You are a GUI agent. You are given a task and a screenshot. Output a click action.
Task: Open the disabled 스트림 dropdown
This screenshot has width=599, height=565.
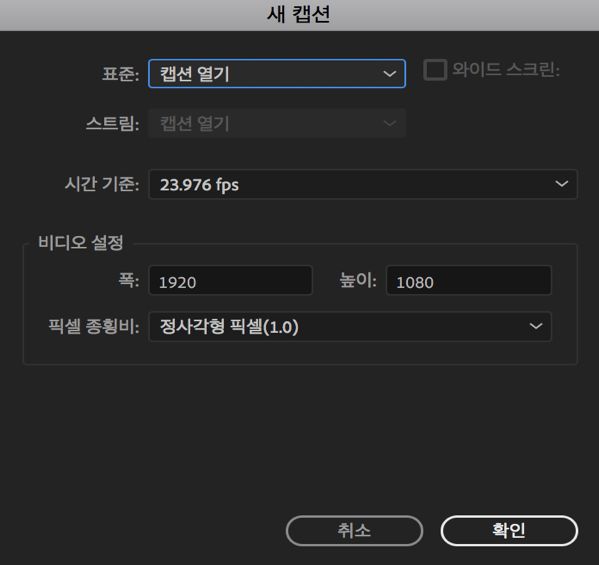click(x=277, y=123)
